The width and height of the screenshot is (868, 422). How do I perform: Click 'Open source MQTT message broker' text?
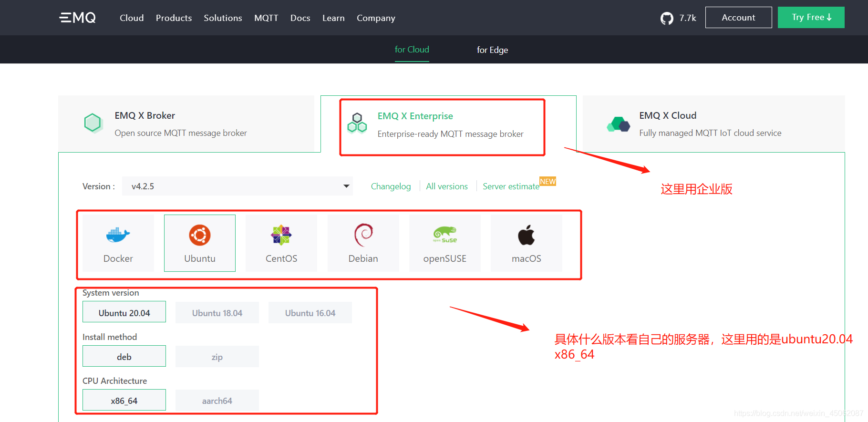[181, 133]
